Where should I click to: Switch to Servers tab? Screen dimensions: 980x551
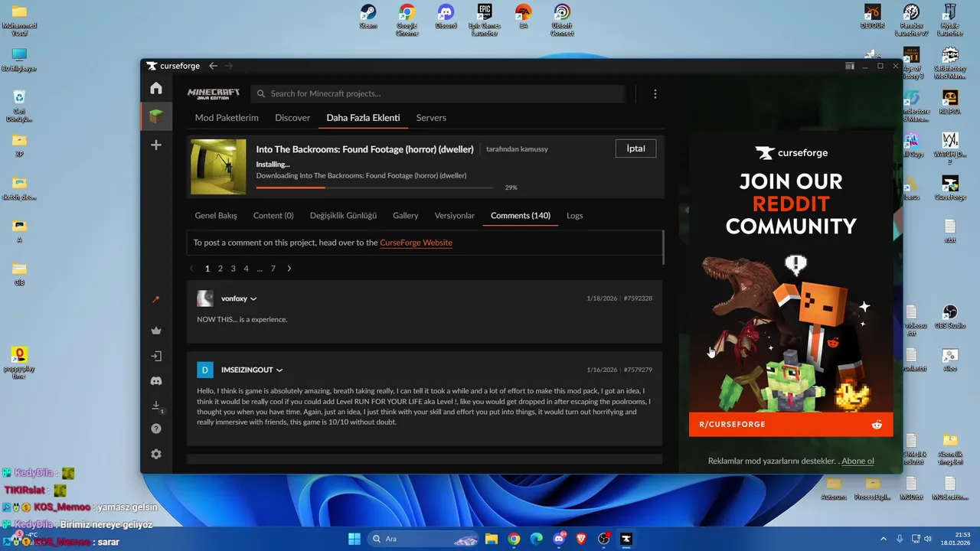431,118
